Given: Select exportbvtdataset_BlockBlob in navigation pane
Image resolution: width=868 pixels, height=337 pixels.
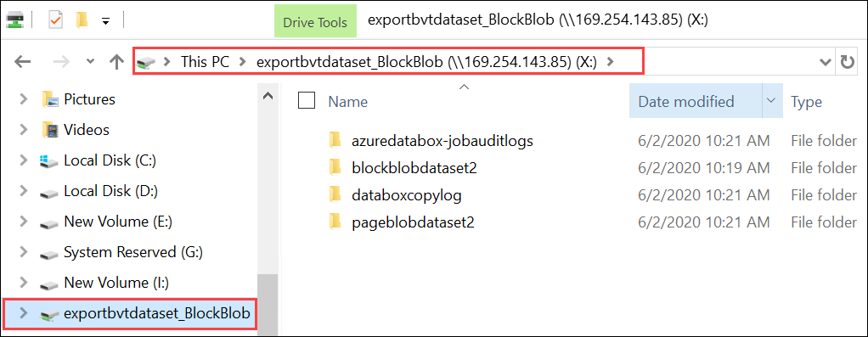Looking at the screenshot, I should (x=157, y=313).
